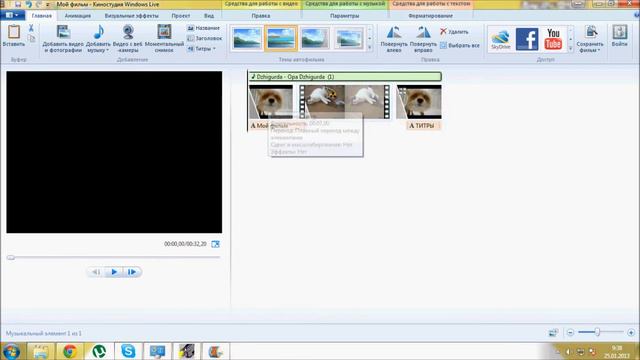Open Chrome from the taskbar
This screenshot has height=360, width=640.
pyautogui.click(x=70, y=351)
